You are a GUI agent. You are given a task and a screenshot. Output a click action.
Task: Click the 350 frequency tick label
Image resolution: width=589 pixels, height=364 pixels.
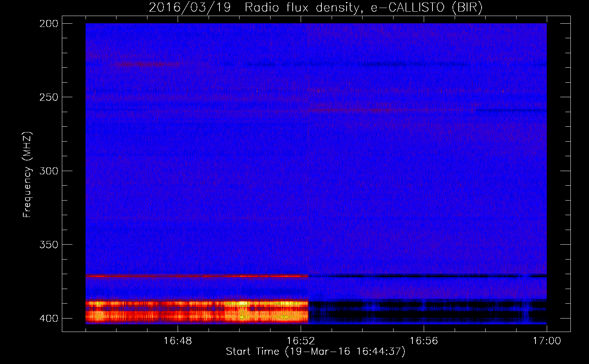[49, 245]
